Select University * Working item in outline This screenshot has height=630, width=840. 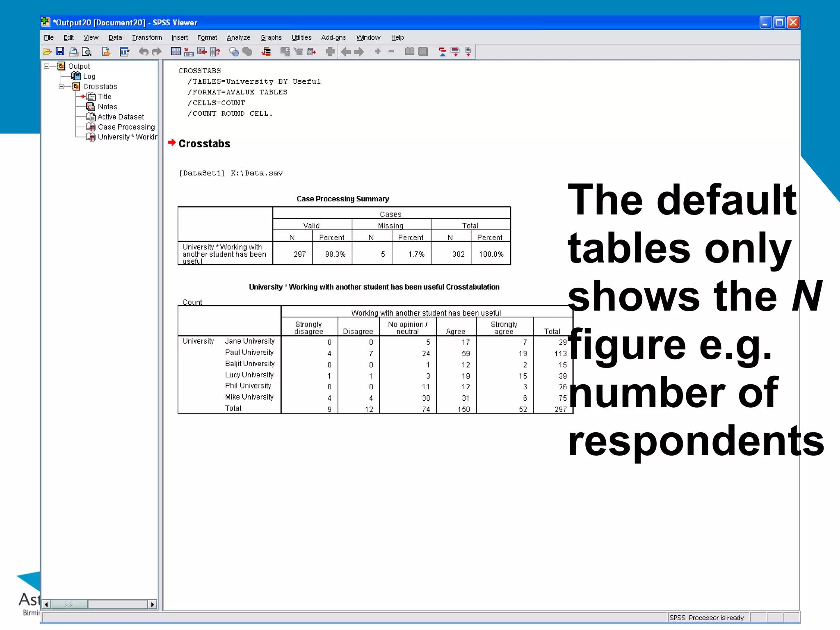[x=127, y=137]
